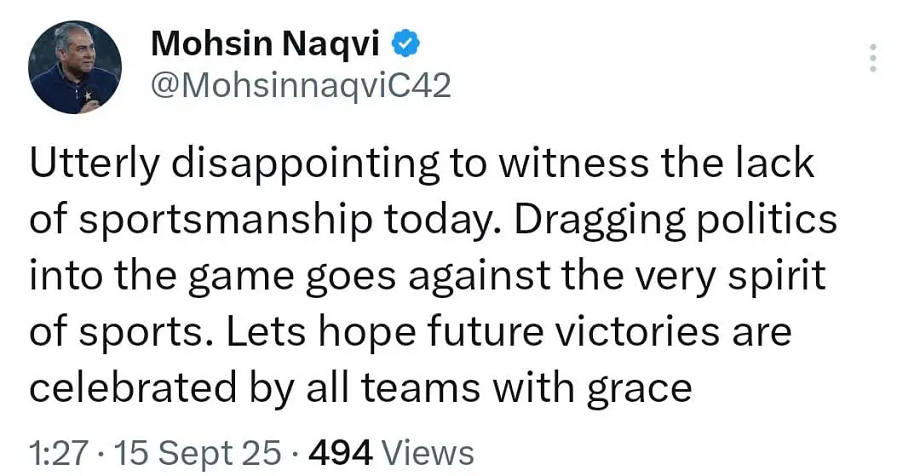Open Mohsin Naqvi's profile picture
This screenshot has width=920, height=476.
76,66
